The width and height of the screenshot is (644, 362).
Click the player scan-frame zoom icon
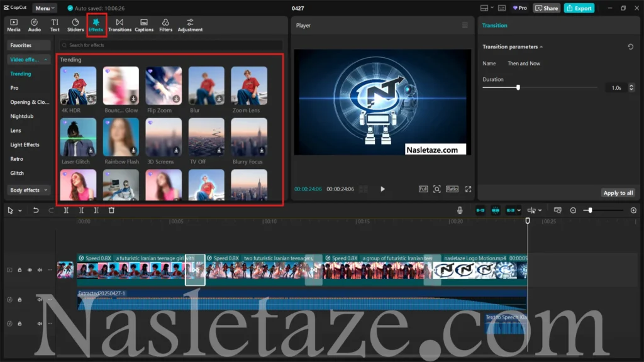pos(437,189)
